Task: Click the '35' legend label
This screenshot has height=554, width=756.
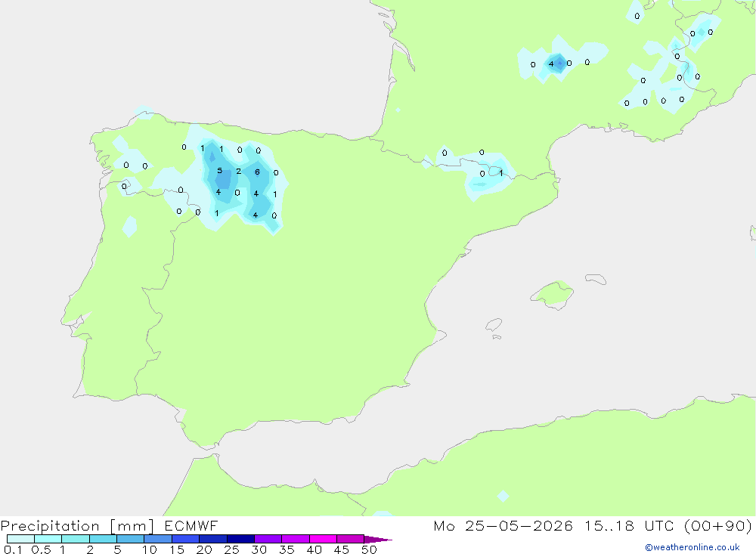Action: coord(287,549)
